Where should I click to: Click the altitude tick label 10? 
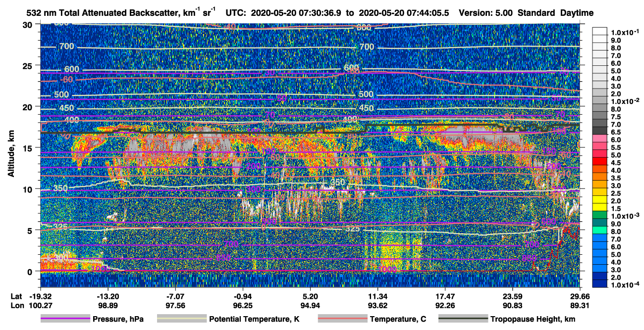click(x=28, y=189)
